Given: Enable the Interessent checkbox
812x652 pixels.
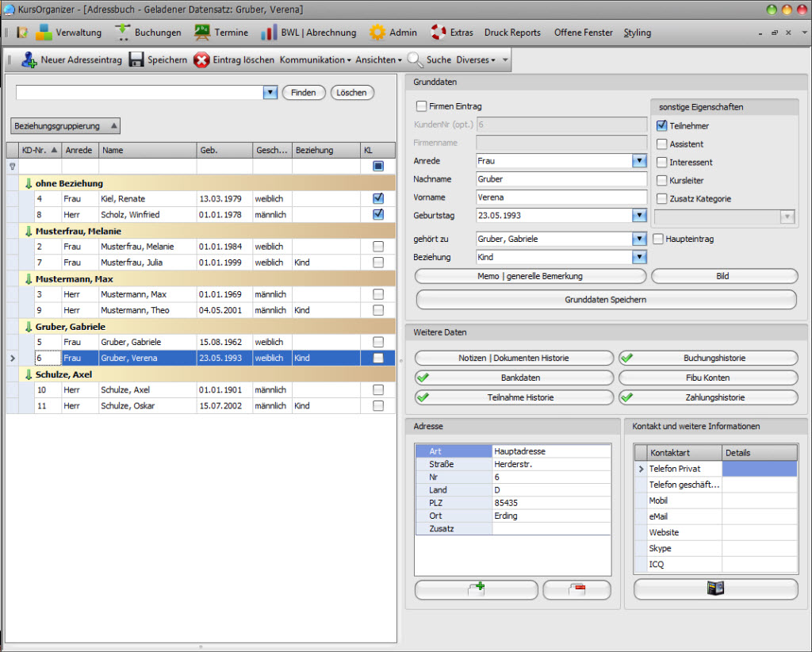Looking at the screenshot, I should point(662,162).
